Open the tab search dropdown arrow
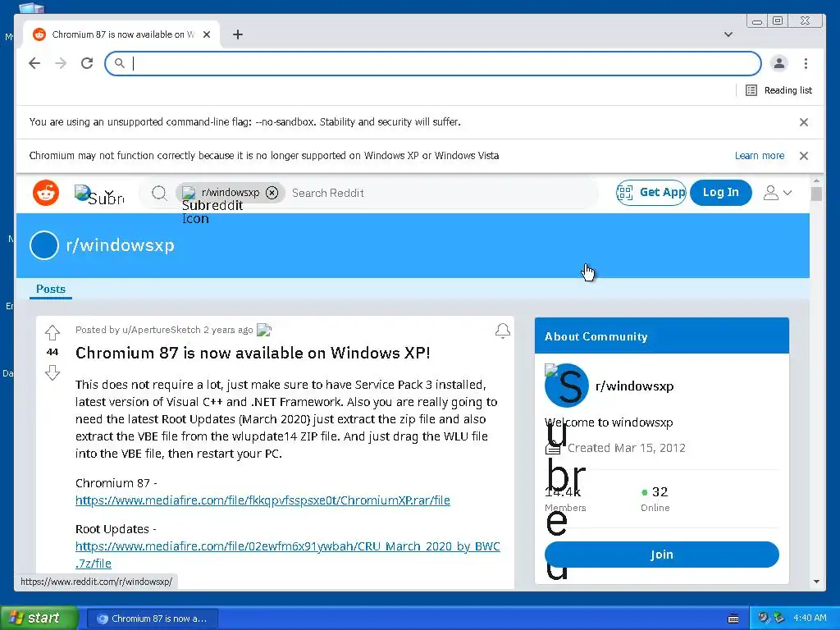Image resolution: width=840 pixels, height=630 pixels. coord(728,34)
